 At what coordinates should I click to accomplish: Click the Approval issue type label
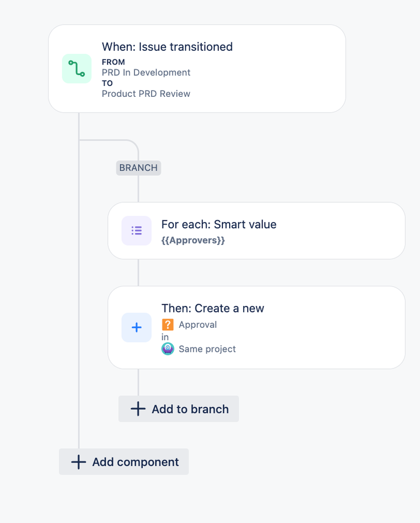click(x=198, y=325)
